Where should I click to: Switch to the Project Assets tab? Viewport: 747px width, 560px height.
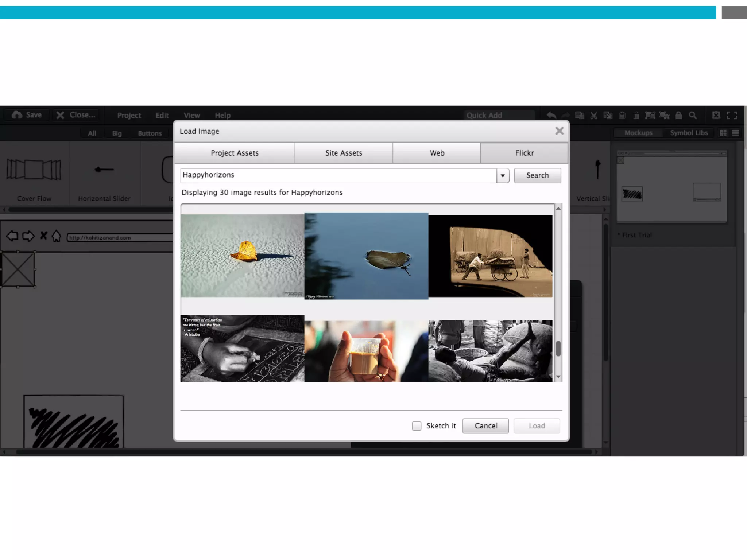pos(235,153)
